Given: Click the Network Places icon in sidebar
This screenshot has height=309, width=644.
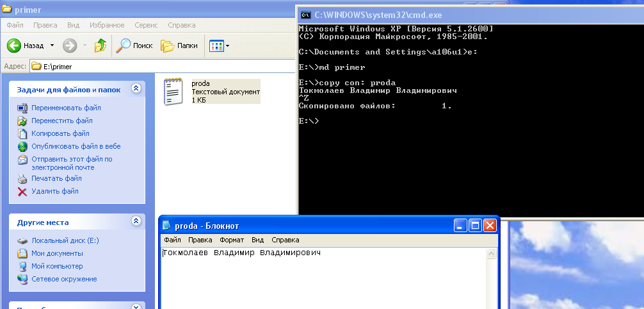Looking at the screenshot, I should (22, 279).
